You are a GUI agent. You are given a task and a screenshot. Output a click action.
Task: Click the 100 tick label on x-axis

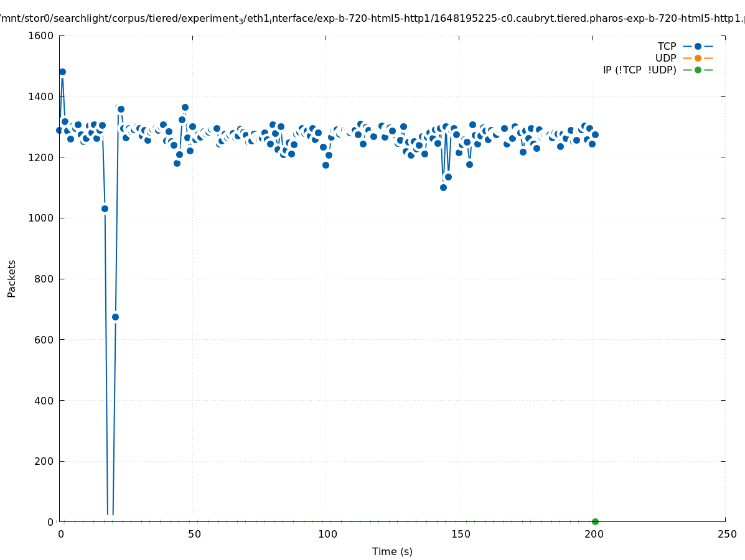coord(327,534)
